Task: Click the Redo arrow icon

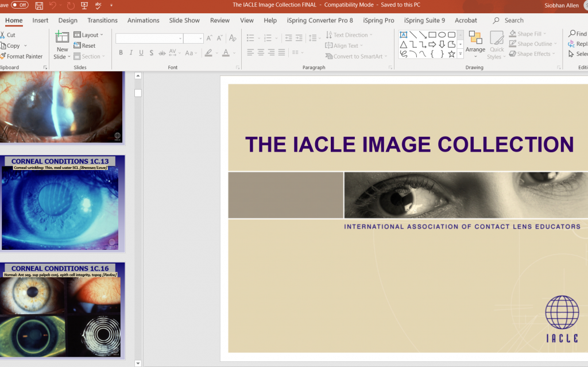Action: 71,6
